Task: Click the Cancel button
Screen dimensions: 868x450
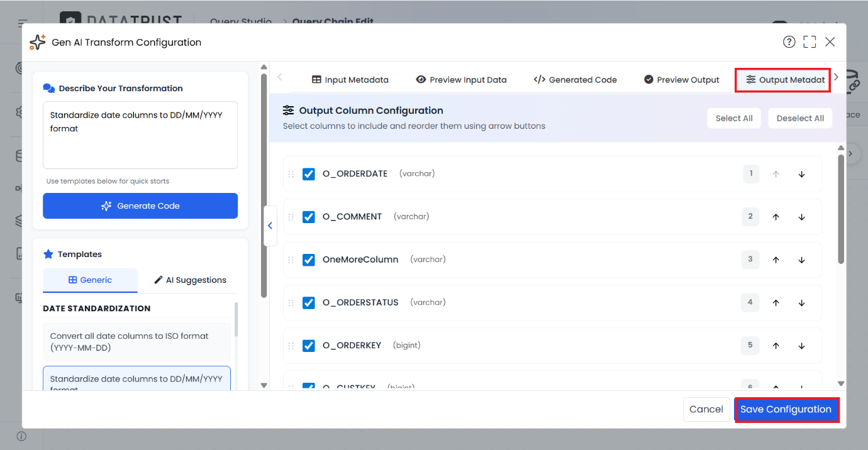Action: click(706, 409)
